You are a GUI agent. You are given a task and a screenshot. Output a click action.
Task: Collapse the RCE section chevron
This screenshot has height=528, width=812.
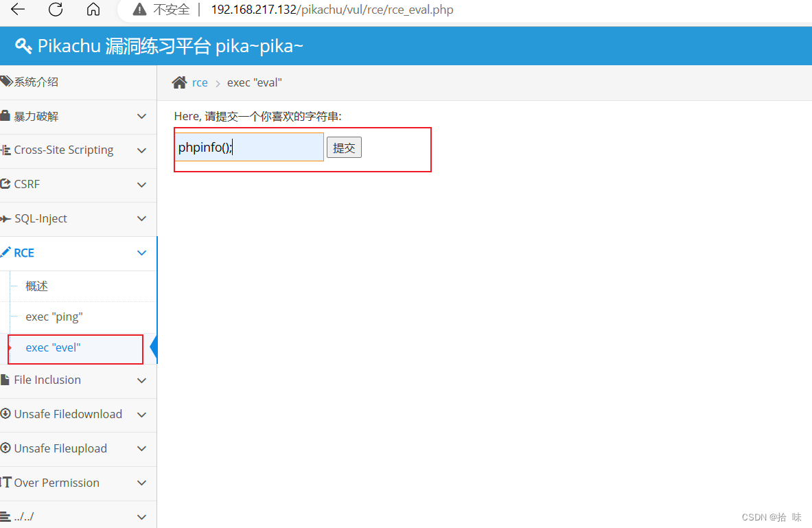(x=141, y=253)
